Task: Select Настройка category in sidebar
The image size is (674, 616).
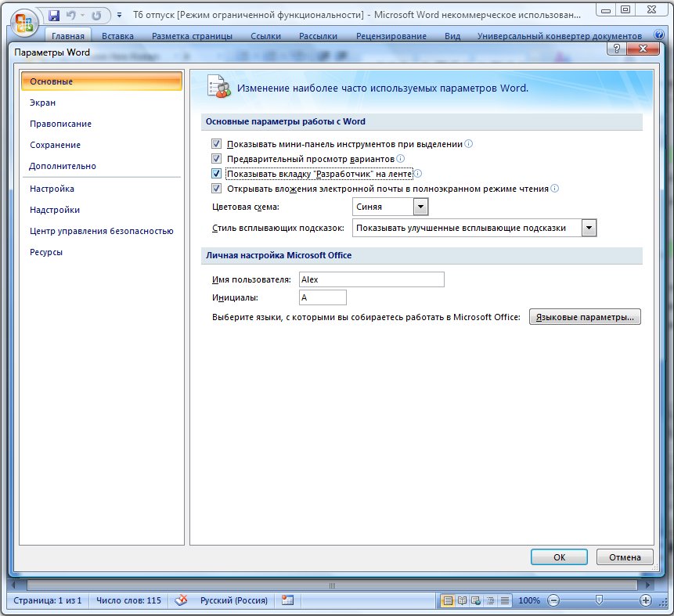Action: pos(102,189)
